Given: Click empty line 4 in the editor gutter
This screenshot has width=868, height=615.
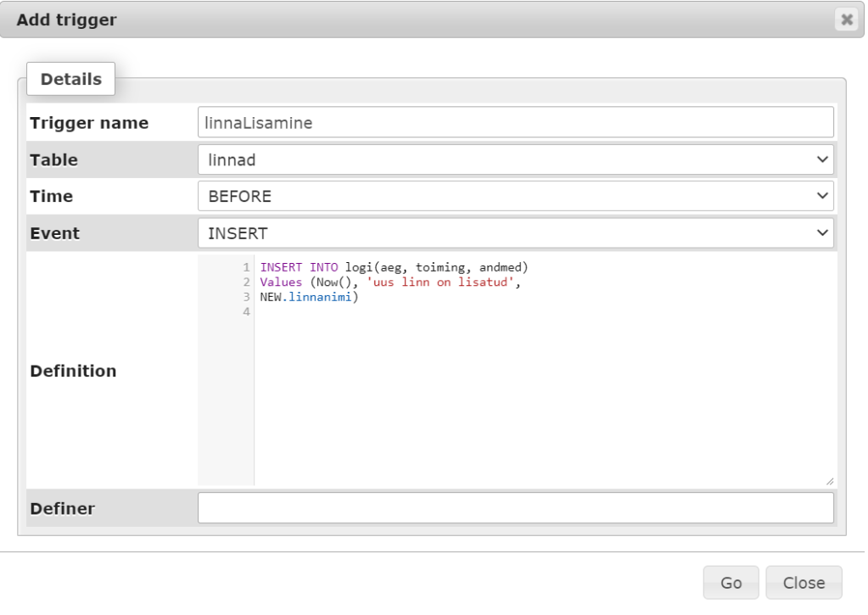Looking at the screenshot, I should (x=247, y=311).
